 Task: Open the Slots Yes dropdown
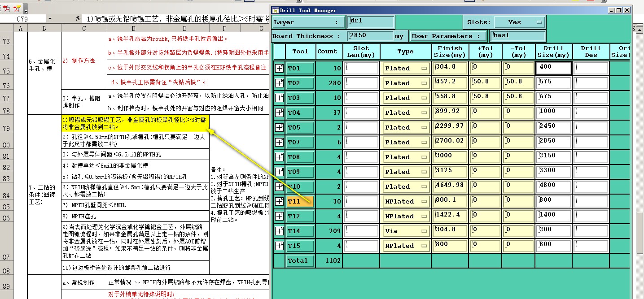click(x=520, y=22)
